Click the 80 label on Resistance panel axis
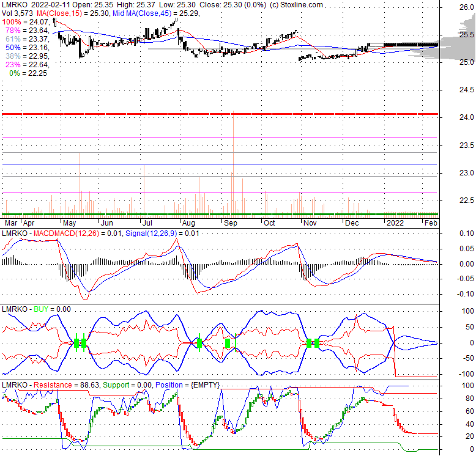The image size is (476, 456). tap(470, 399)
